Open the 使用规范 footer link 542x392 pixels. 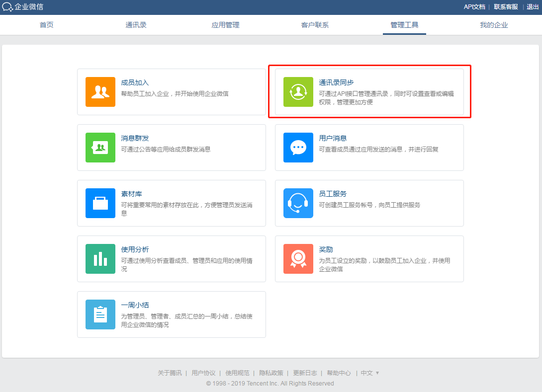tap(238, 373)
